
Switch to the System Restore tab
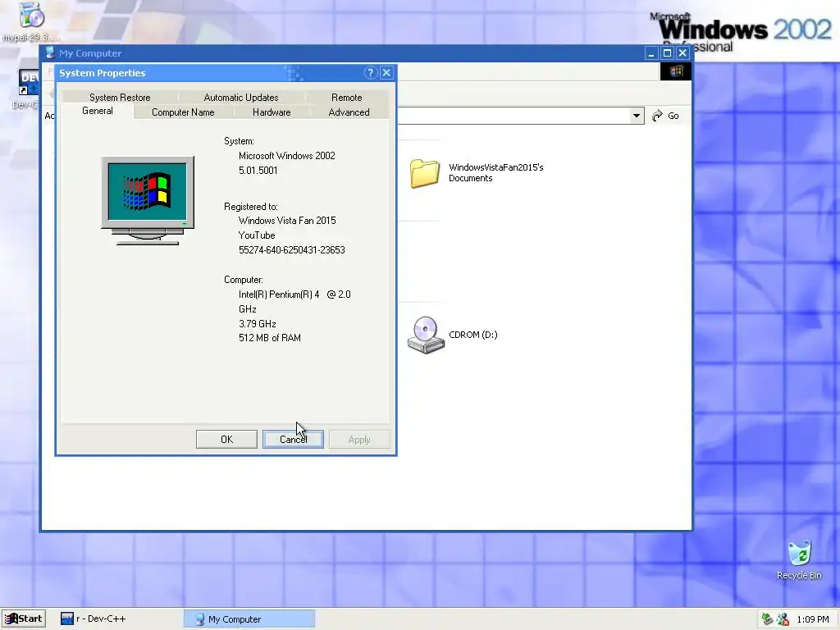click(120, 97)
